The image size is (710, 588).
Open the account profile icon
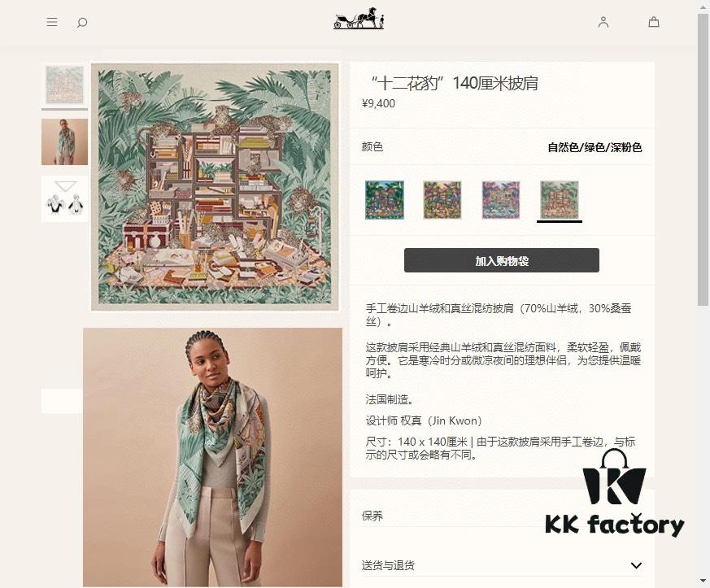[603, 22]
